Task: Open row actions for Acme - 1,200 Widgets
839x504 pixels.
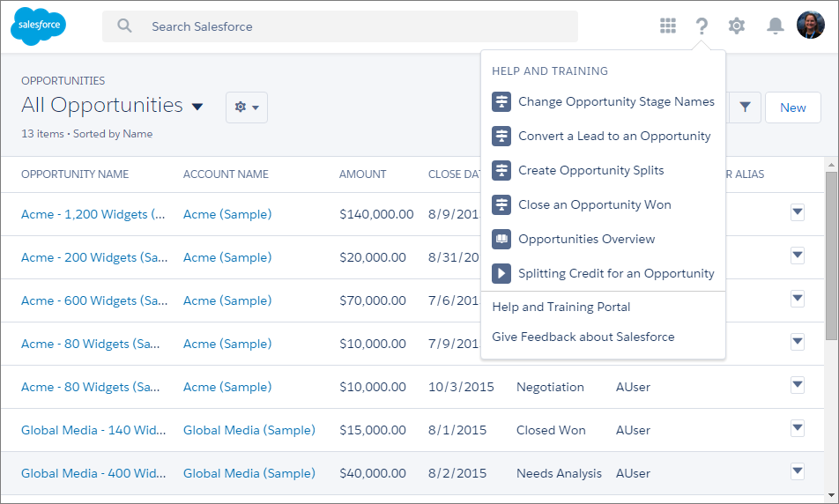Action: (x=798, y=212)
